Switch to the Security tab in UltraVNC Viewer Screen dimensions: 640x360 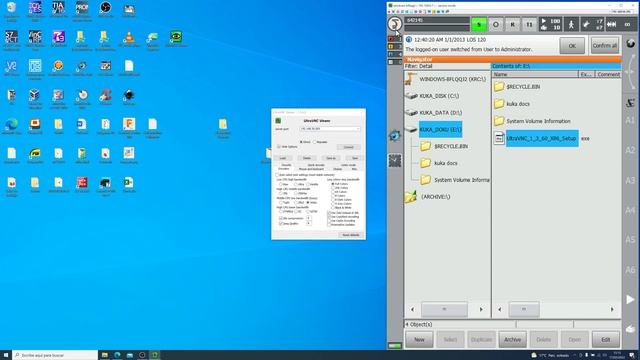pyautogui.click(x=287, y=165)
